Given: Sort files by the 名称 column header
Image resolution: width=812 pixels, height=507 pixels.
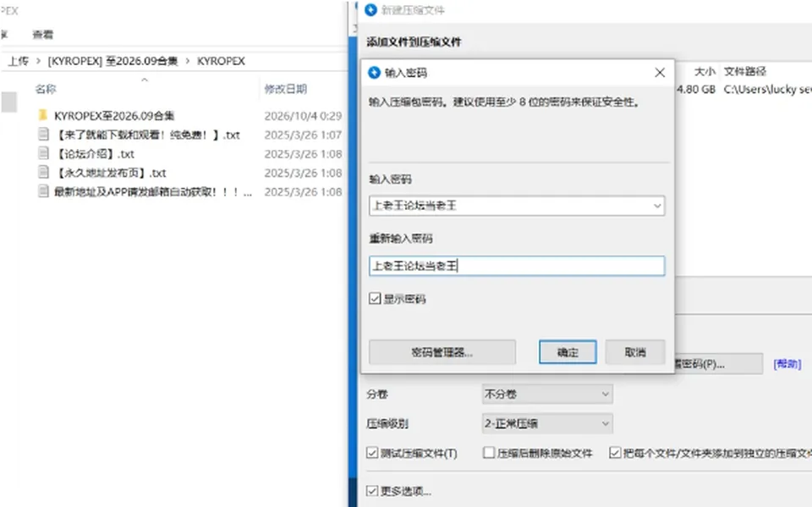Looking at the screenshot, I should [46, 89].
